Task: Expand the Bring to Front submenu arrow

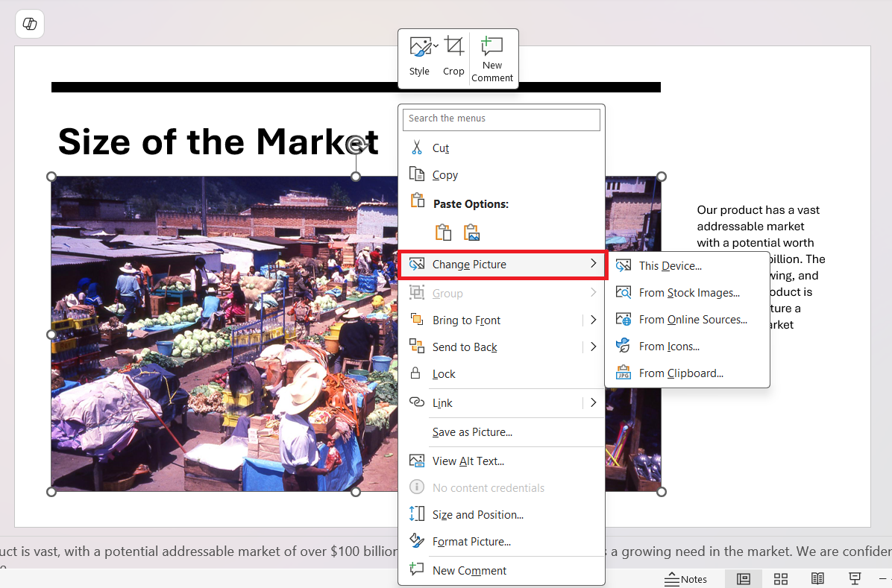Action: pos(594,320)
